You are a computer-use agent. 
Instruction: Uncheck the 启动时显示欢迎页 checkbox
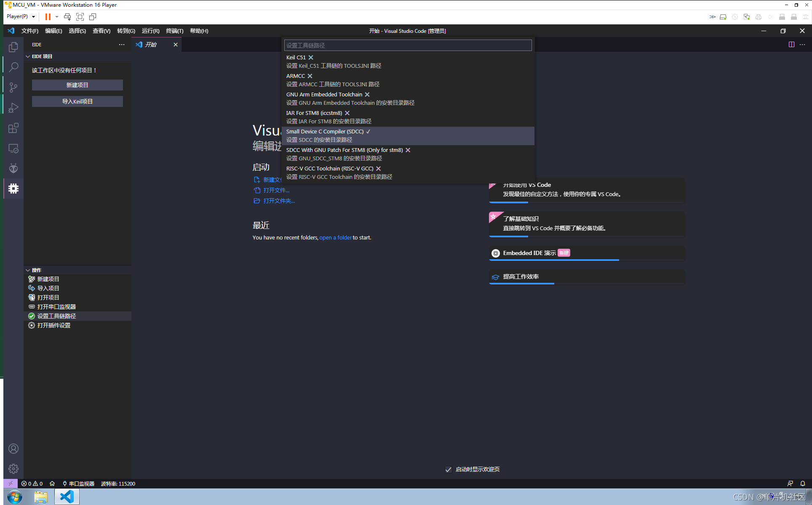448,469
